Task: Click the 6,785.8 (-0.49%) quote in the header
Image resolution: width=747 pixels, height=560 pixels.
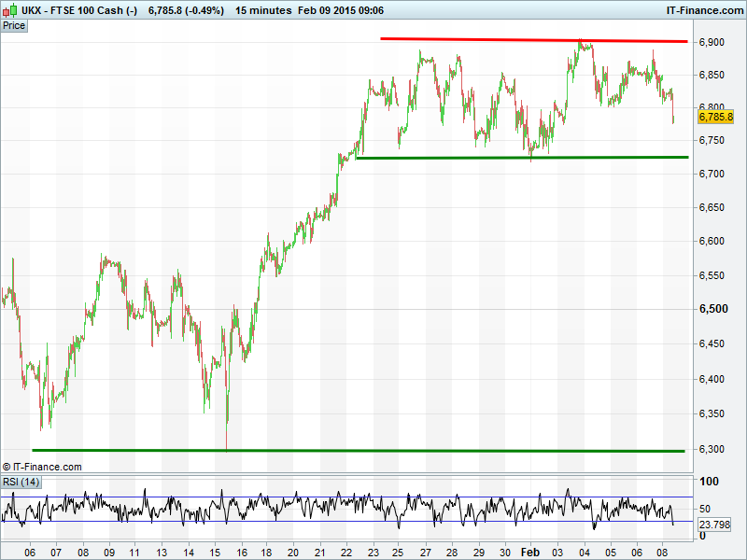Action: (186, 10)
